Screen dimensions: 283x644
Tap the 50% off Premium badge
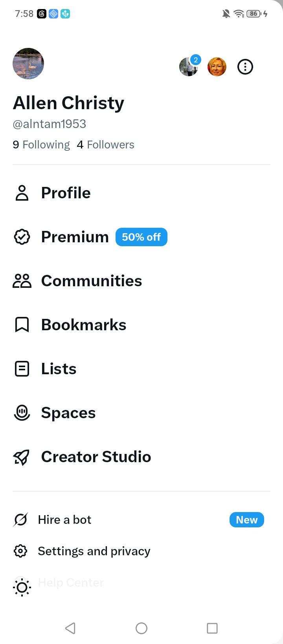click(141, 237)
